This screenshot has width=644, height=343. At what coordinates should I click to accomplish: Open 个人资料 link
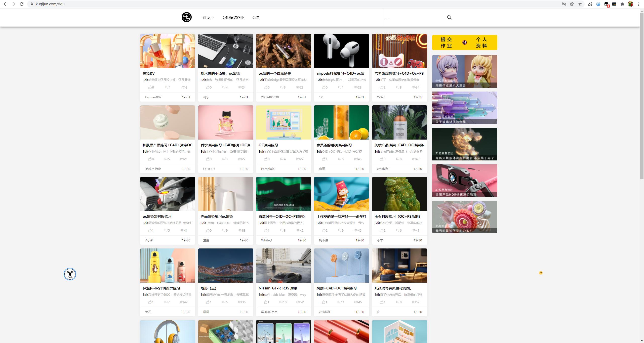[481, 42]
